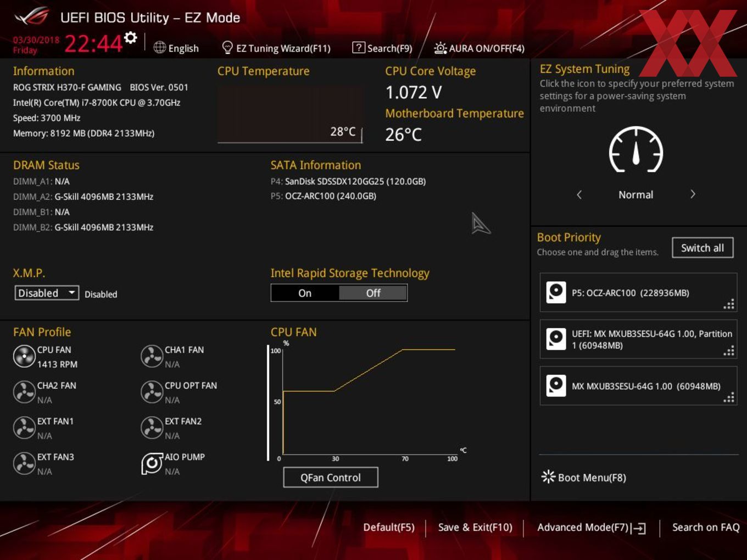The width and height of the screenshot is (747, 560).
Task: Click DIMM_B2 G-Skill 4096MB entry
Action: click(83, 227)
